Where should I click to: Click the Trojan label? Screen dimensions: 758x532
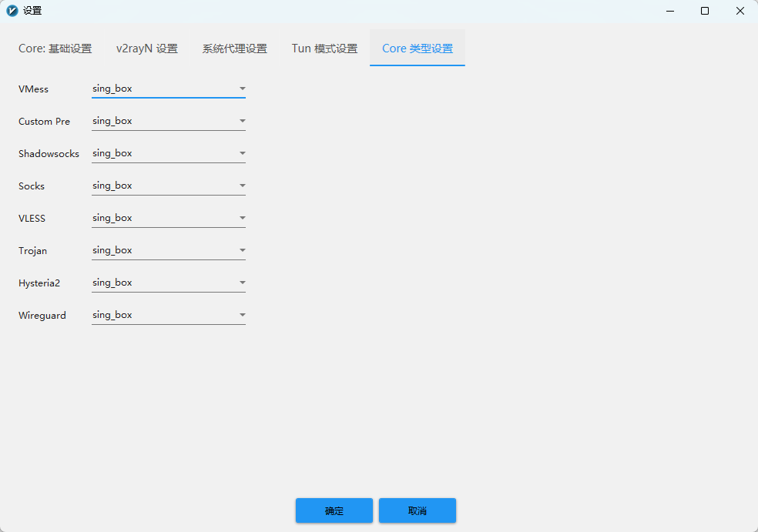point(32,251)
